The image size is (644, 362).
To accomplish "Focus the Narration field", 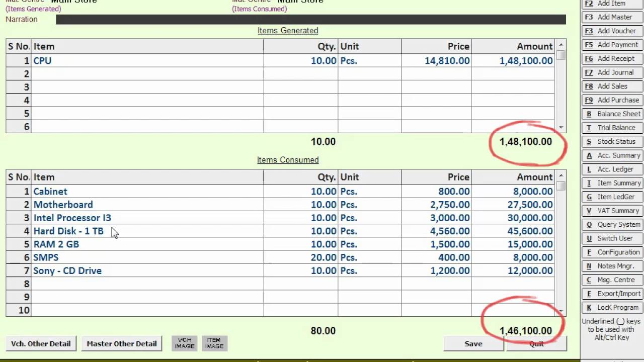I will (x=311, y=20).
